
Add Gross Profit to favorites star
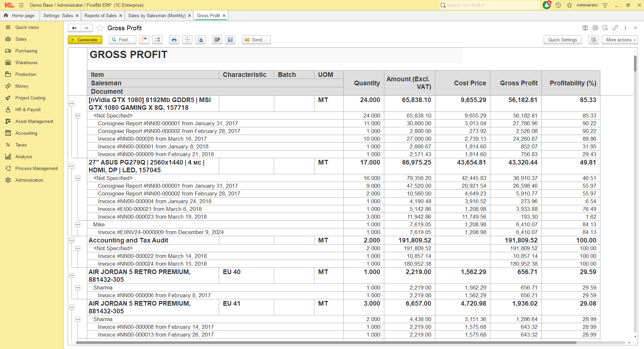click(x=100, y=28)
